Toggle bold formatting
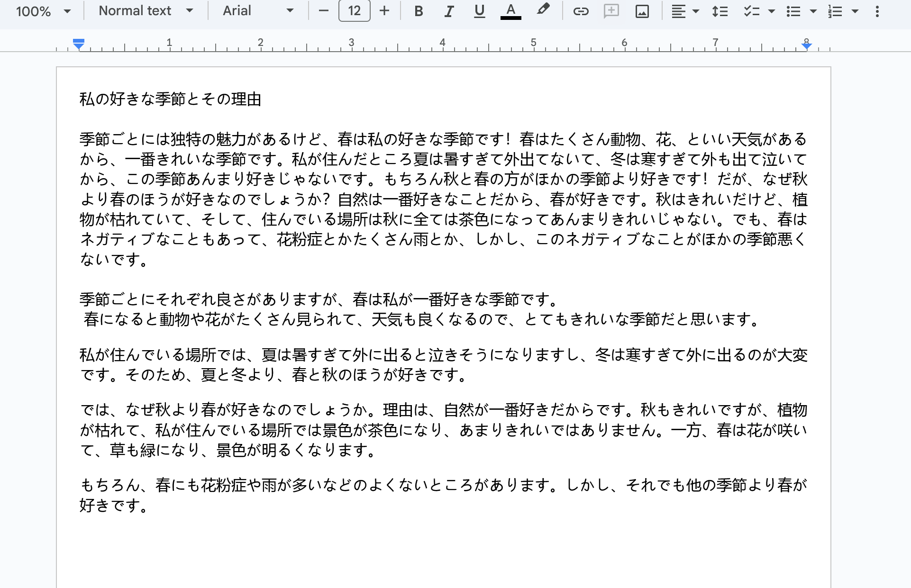 tap(418, 11)
